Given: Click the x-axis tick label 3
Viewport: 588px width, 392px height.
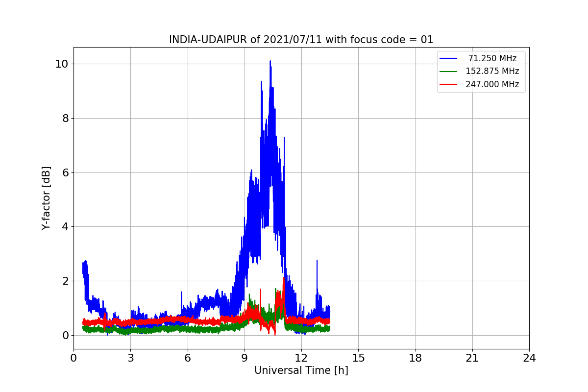Looking at the screenshot, I should tap(130, 358).
